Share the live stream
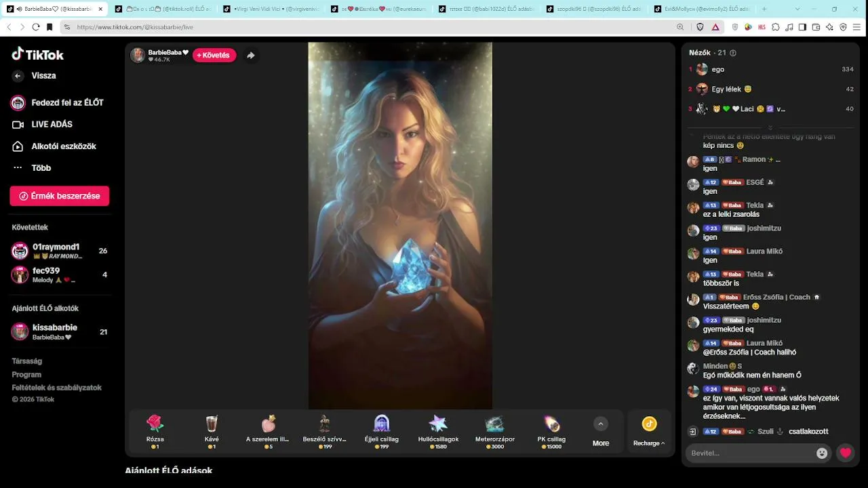This screenshot has width=868, height=488. [250, 56]
